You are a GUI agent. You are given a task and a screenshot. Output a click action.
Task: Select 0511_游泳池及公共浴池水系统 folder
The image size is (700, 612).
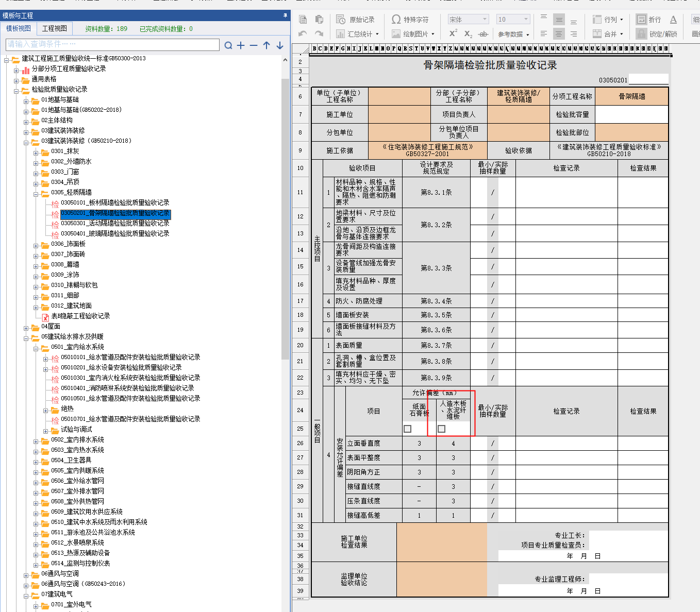coord(93,533)
